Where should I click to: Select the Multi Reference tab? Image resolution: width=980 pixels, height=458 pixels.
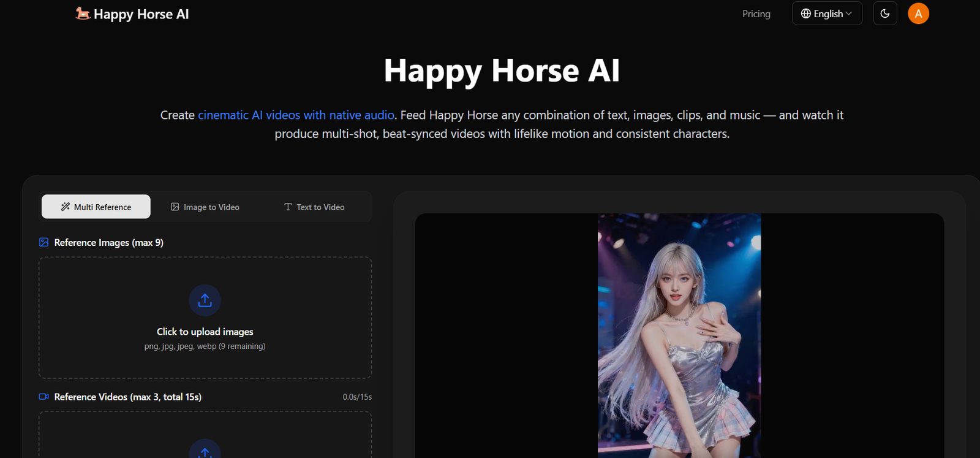pyautogui.click(x=96, y=207)
